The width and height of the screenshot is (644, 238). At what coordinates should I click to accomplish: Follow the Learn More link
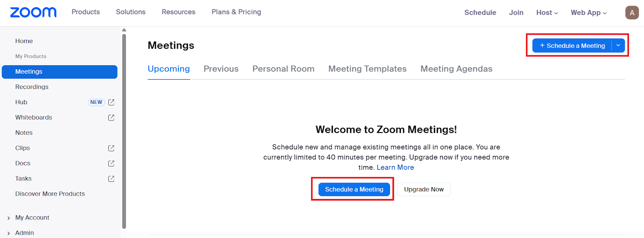[395, 168]
